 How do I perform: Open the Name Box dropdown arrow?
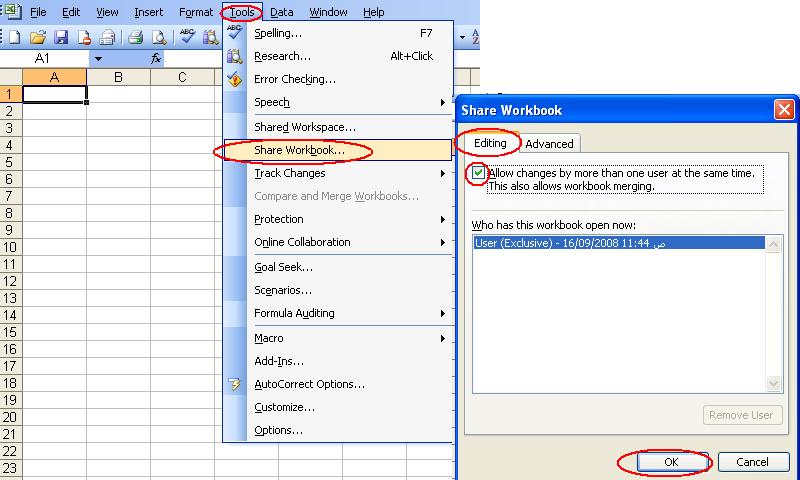click(98, 59)
